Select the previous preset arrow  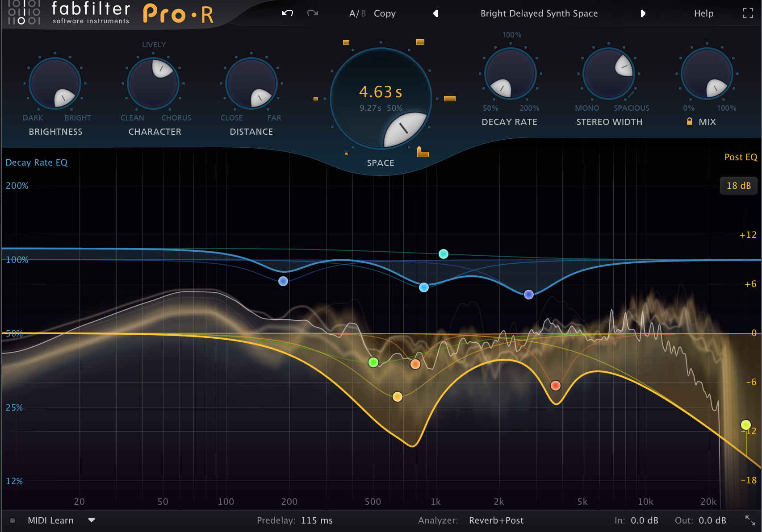435,13
